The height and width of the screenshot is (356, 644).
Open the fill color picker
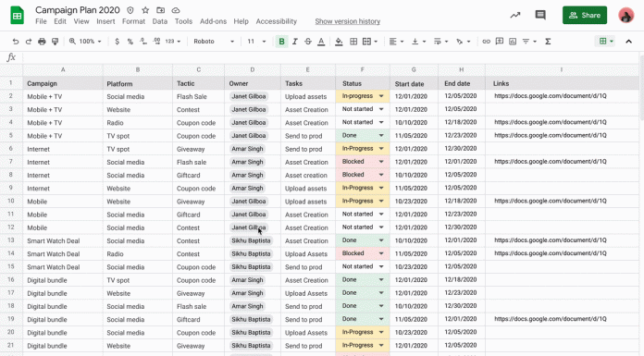(x=339, y=42)
